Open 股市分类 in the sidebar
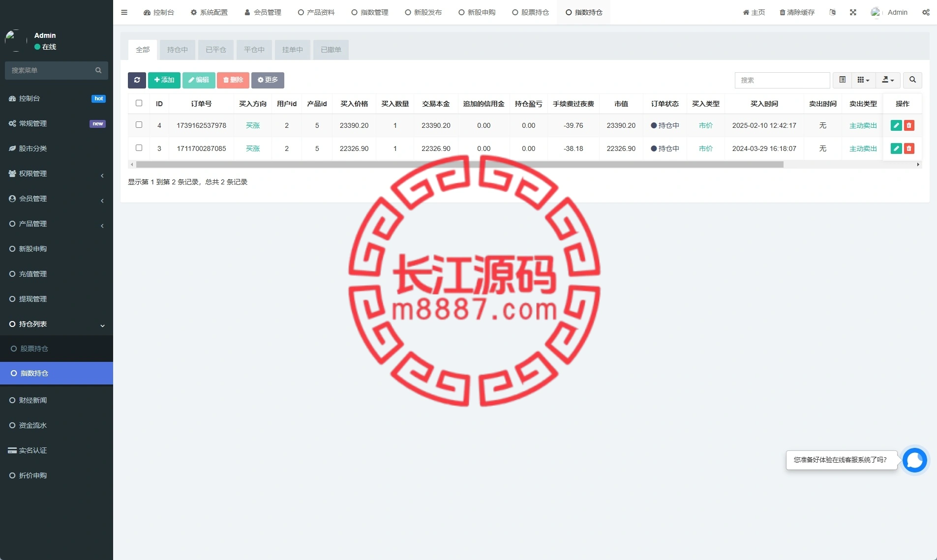Image resolution: width=937 pixels, height=560 pixels. pyautogui.click(x=57, y=148)
